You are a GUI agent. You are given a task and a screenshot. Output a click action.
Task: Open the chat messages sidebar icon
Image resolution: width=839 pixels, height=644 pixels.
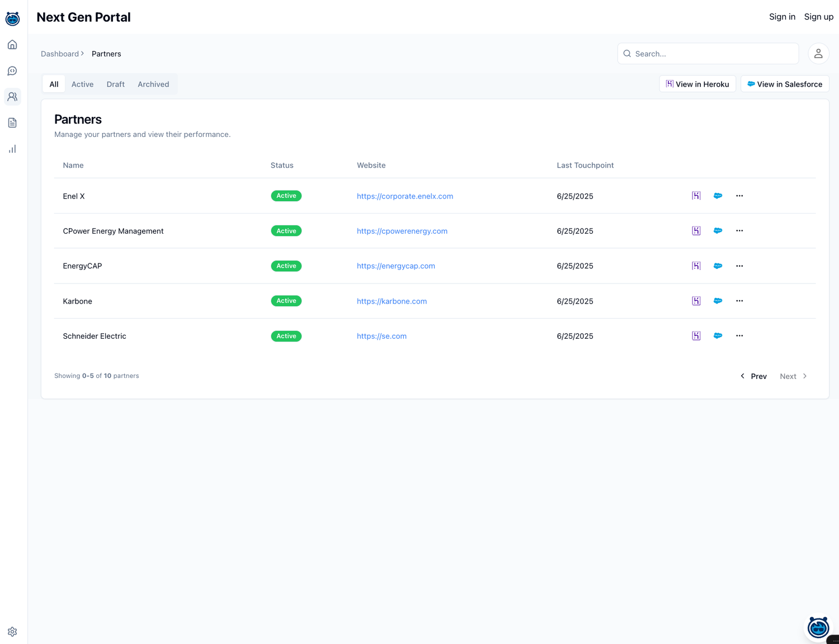[12, 71]
